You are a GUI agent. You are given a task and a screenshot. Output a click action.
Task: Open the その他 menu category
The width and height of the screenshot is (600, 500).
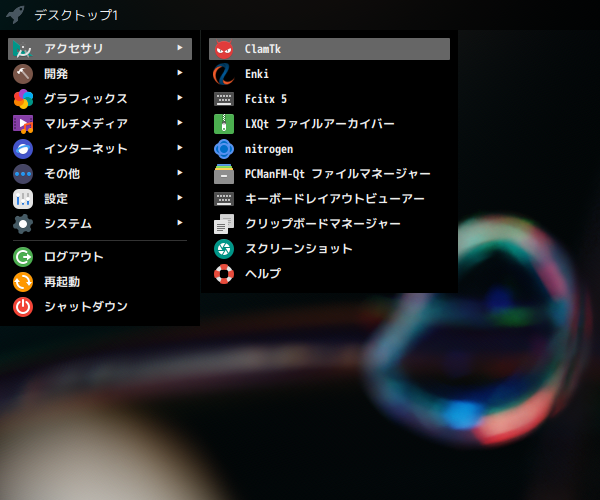[100, 174]
